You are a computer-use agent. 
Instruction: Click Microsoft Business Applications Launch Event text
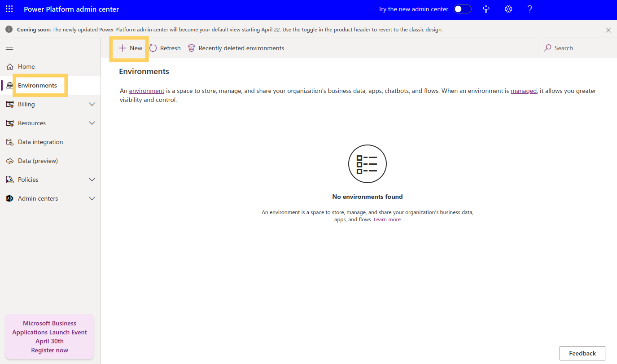49,328
